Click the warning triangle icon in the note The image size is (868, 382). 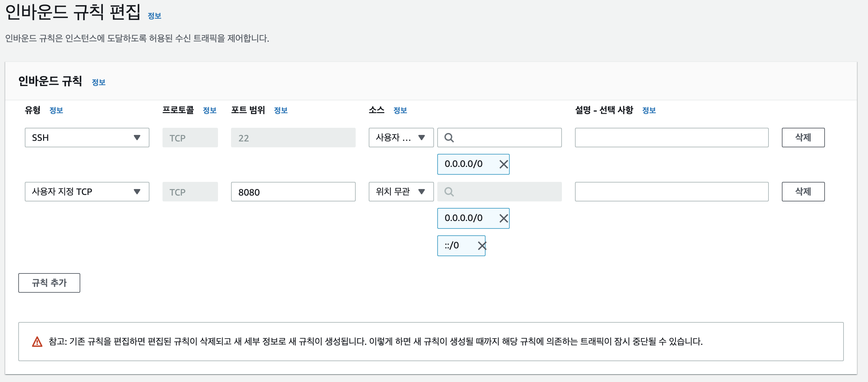tap(37, 342)
